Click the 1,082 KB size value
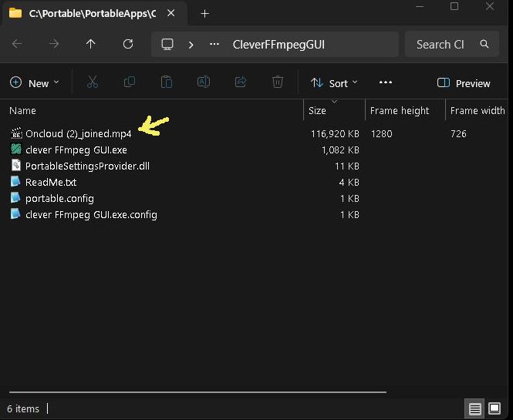513x420 pixels. click(340, 150)
